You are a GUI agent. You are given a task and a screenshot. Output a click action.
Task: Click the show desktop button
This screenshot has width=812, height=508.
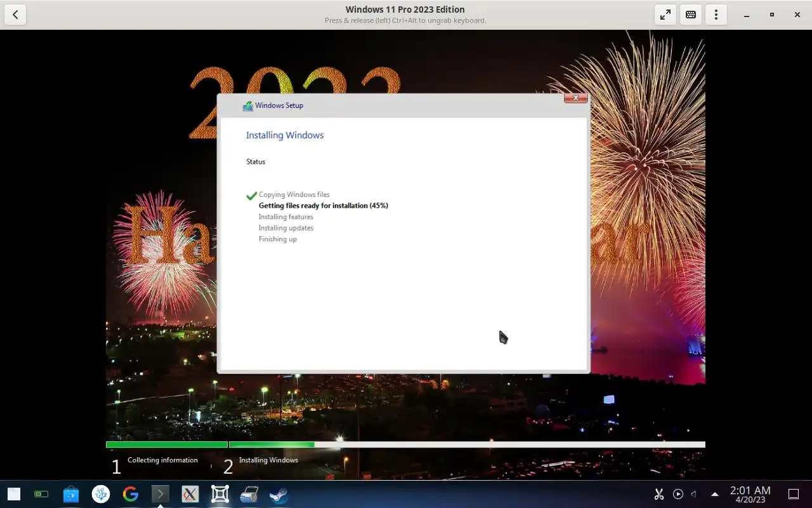pos(793,494)
